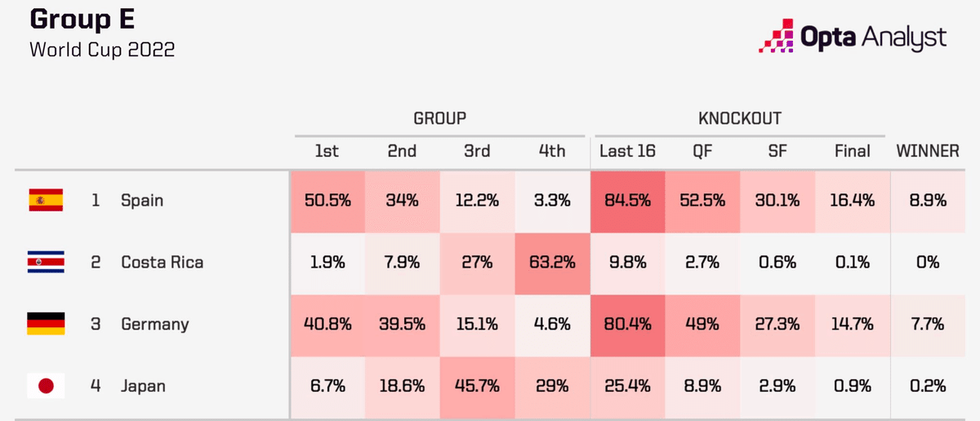The width and height of the screenshot is (980, 421).
Task: Select the 1st column header
Action: tap(327, 151)
